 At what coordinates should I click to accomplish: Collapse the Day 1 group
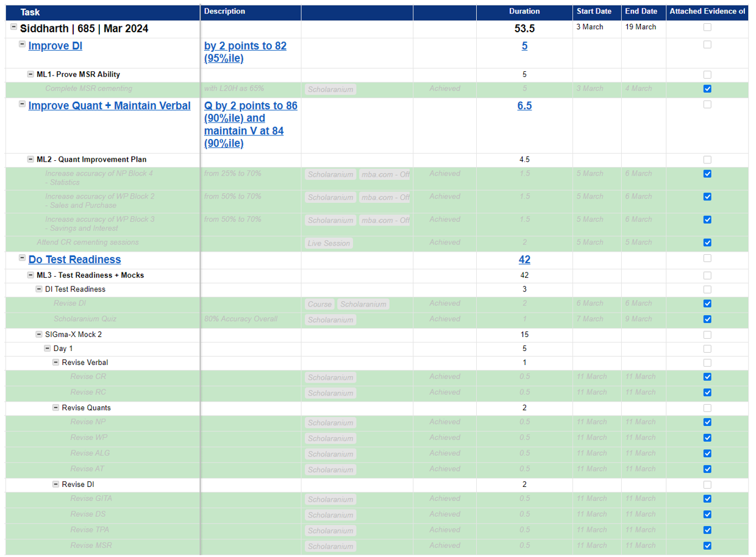pyautogui.click(x=48, y=349)
